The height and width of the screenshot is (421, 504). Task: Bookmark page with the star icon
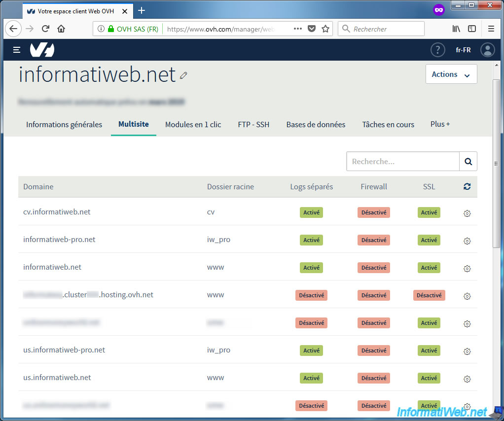[x=325, y=29]
